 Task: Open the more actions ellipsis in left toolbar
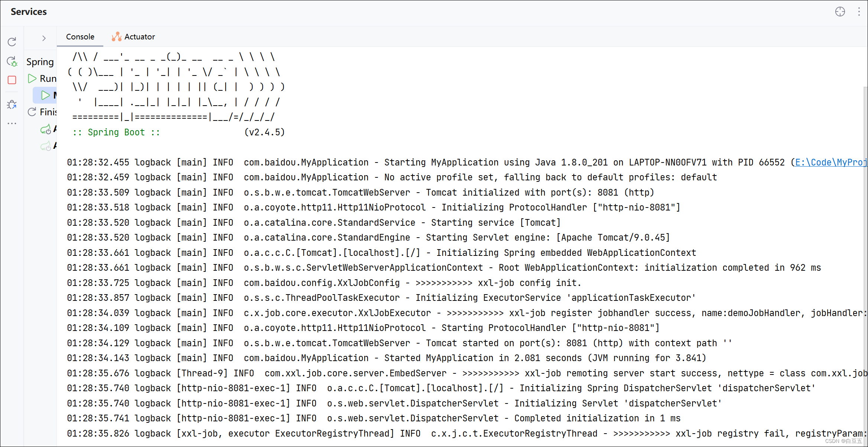coord(12,123)
